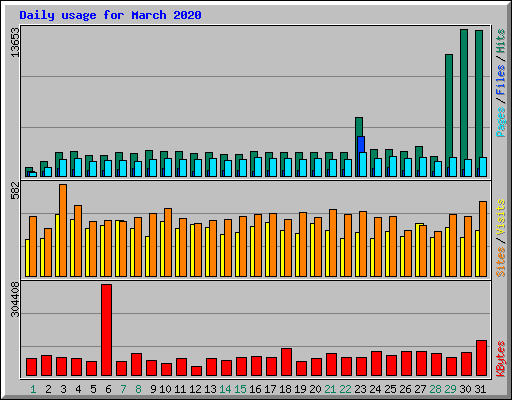Click green weekend day label 8
Viewport: 512px width, 400px height.
[138, 389]
